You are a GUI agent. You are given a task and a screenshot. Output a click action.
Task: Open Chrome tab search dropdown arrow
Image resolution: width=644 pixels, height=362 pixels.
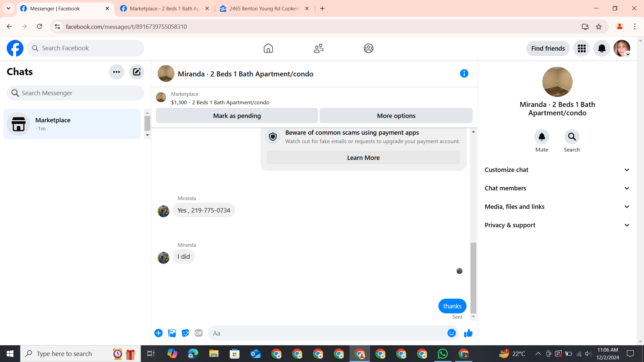tap(8, 8)
